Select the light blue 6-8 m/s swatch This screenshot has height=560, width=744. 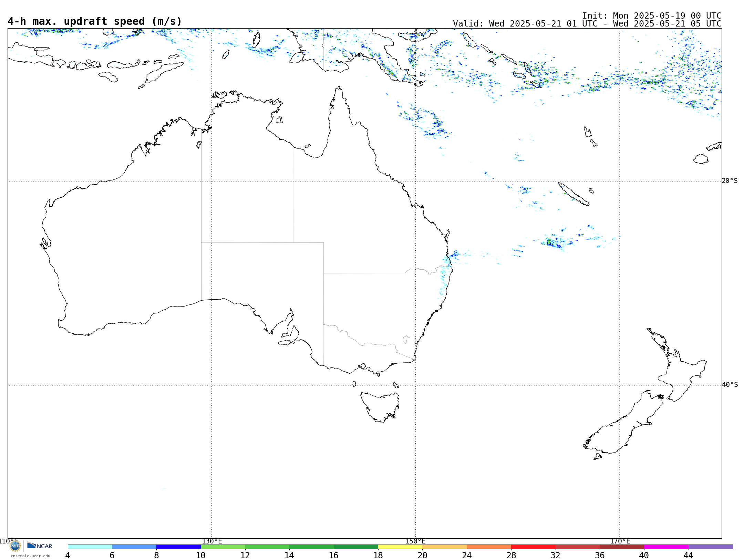134,547
